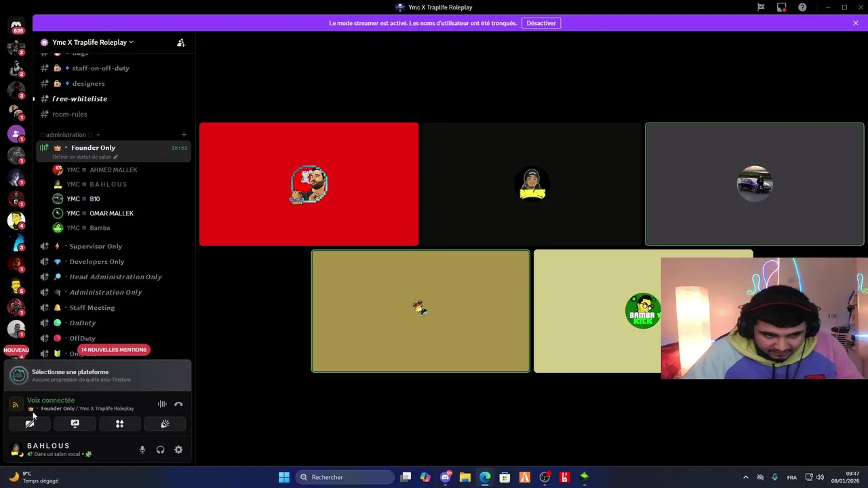Open the soundboard icon
The width and height of the screenshot is (868, 488).
[x=165, y=424]
